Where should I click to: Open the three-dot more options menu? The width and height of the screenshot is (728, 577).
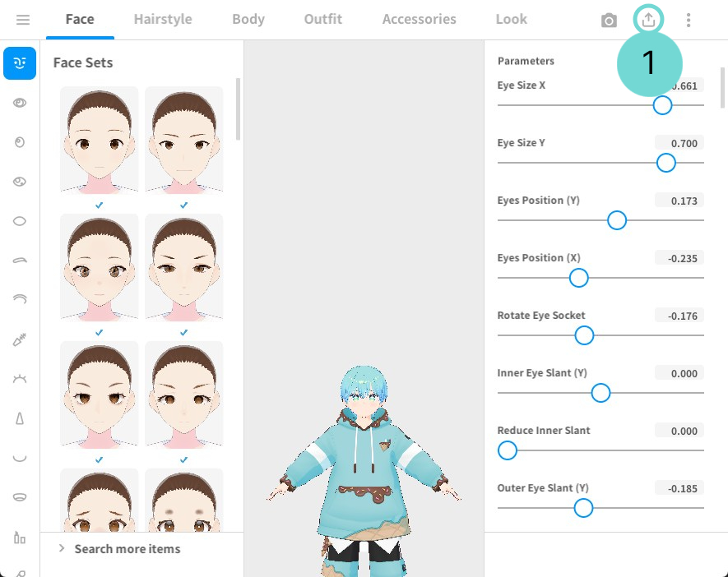click(689, 21)
